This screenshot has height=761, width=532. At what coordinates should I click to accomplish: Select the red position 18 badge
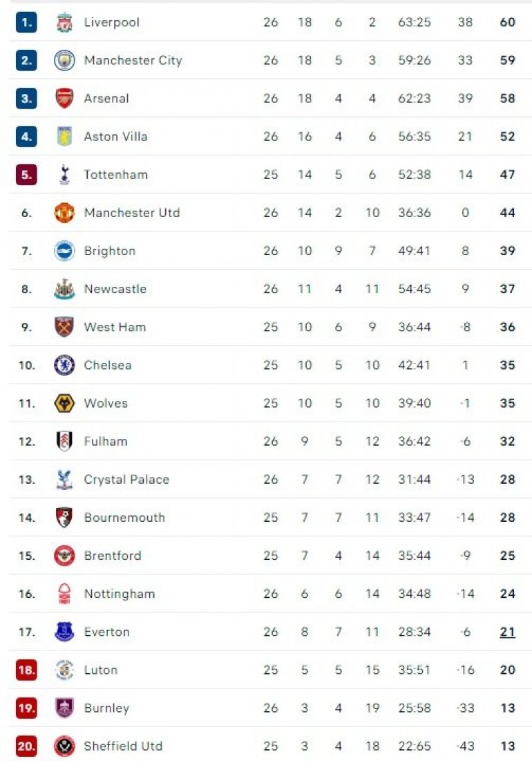[26, 670]
